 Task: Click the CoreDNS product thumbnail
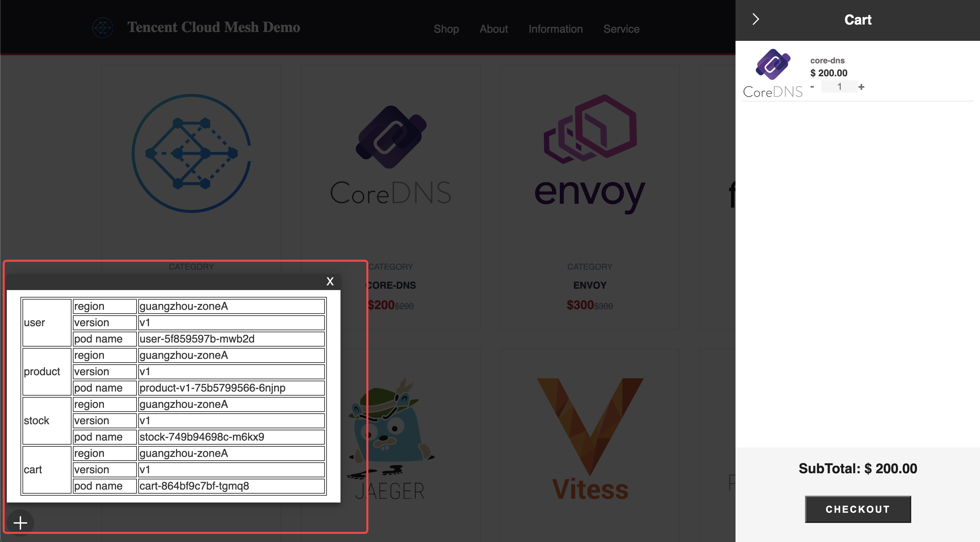pyautogui.click(x=391, y=154)
